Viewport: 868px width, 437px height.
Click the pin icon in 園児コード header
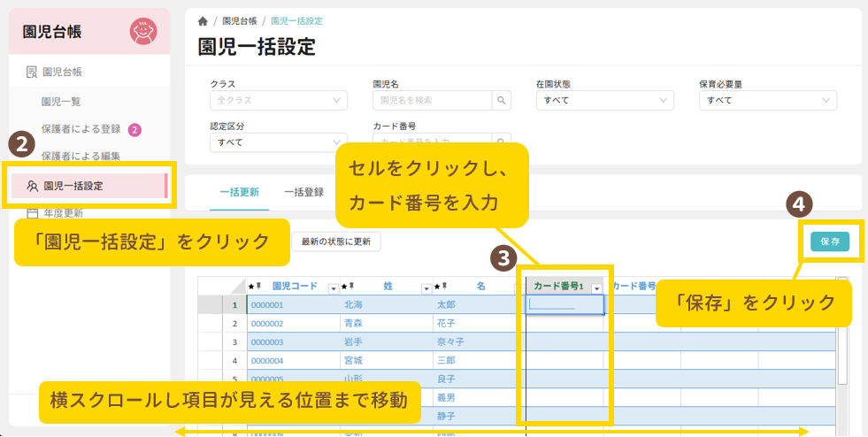tap(261, 287)
